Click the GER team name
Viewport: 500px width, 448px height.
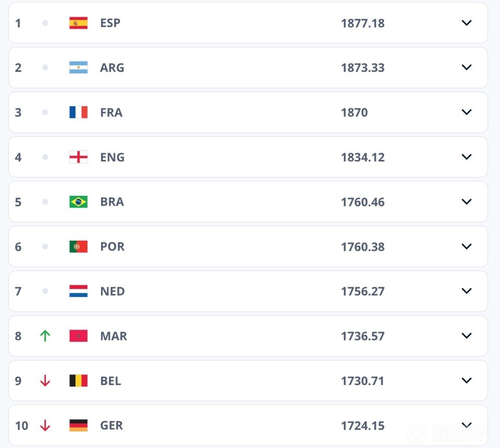[111, 426]
